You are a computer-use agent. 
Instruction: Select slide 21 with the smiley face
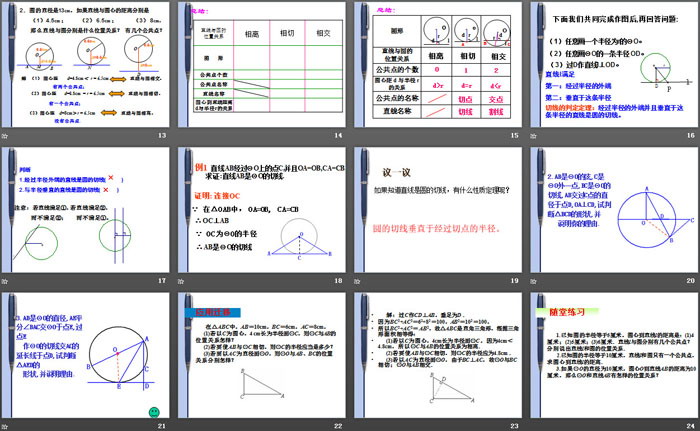[85, 356]
